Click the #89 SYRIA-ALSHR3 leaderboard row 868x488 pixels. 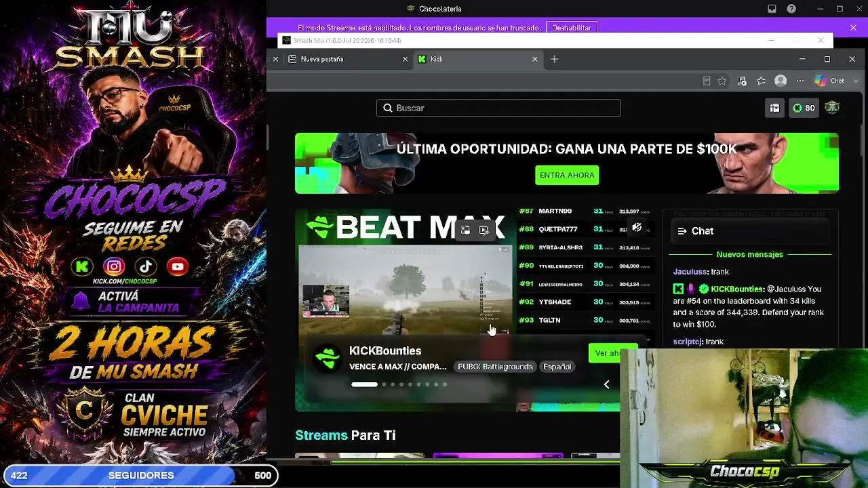coord(586,247)
